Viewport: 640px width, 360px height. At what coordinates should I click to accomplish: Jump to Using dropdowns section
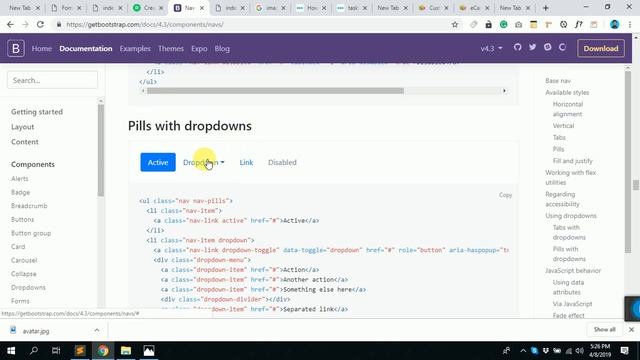click(x=571, y=216)
